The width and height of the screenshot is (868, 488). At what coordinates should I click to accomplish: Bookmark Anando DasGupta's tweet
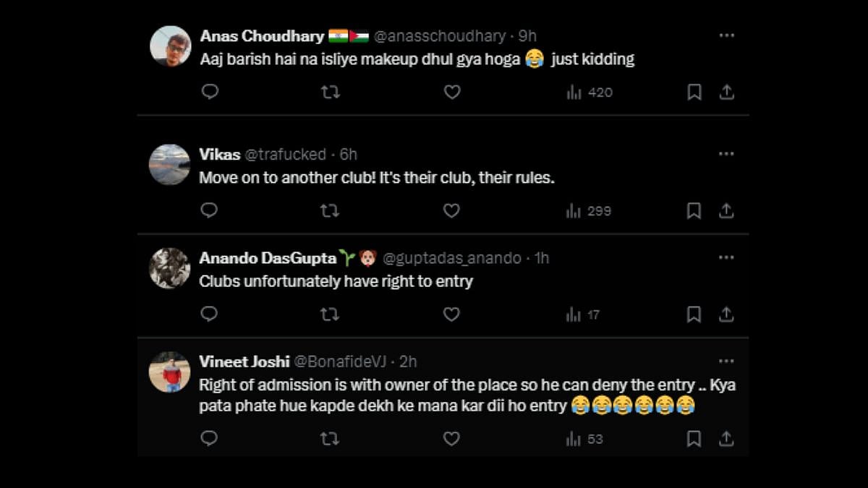tap(694, 314)
